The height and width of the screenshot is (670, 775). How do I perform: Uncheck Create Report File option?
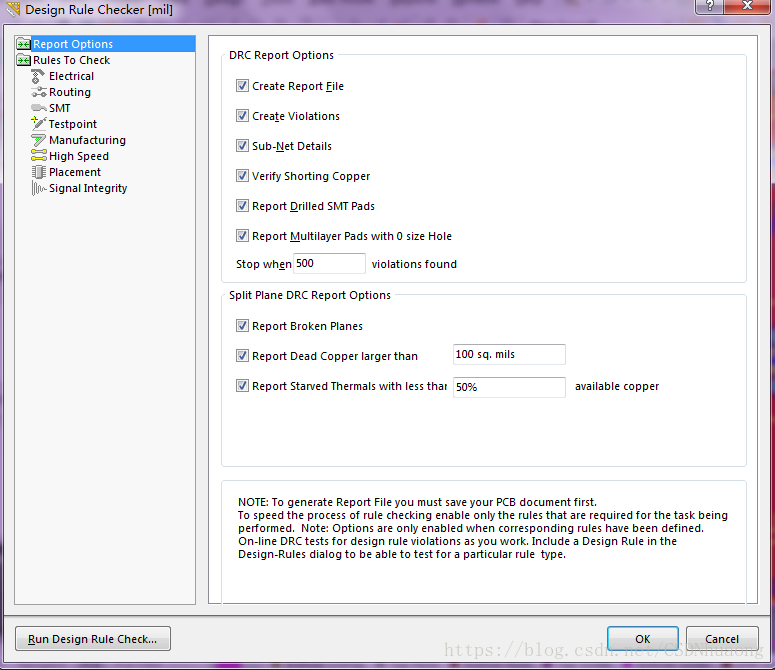(x=242, y=86)
